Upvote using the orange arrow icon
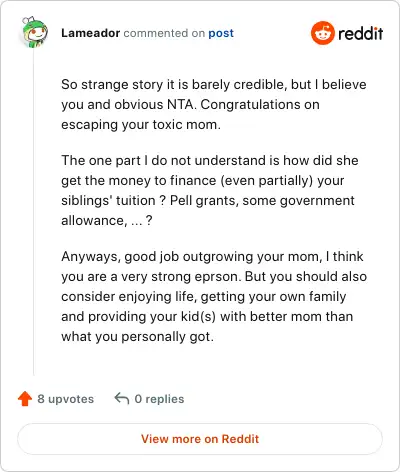 pos(25,398)
